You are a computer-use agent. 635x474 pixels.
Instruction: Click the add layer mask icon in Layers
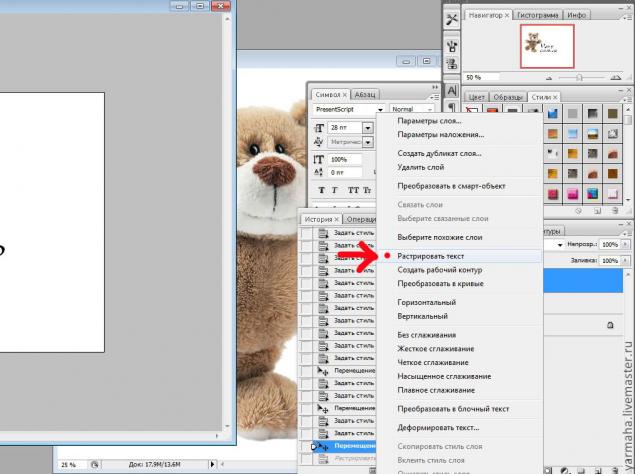click(x=548, y=470)
